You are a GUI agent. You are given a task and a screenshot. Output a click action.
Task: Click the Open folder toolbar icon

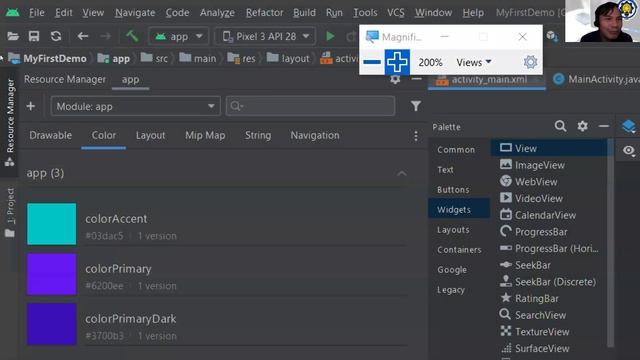click(x=13, y=36)
